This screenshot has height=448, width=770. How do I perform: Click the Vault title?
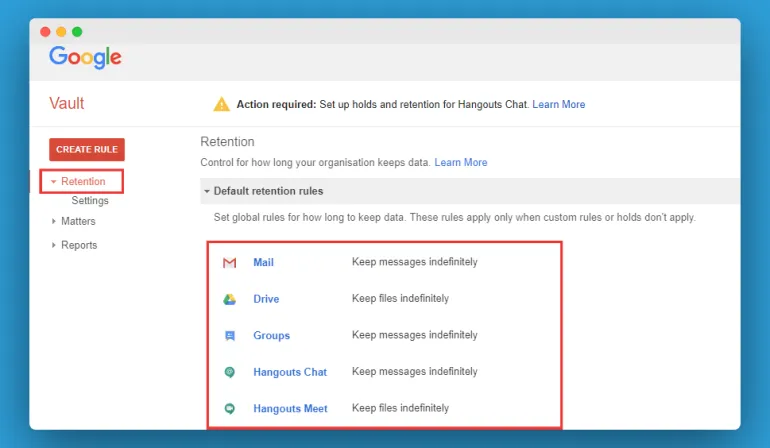[x=67, y=104]
